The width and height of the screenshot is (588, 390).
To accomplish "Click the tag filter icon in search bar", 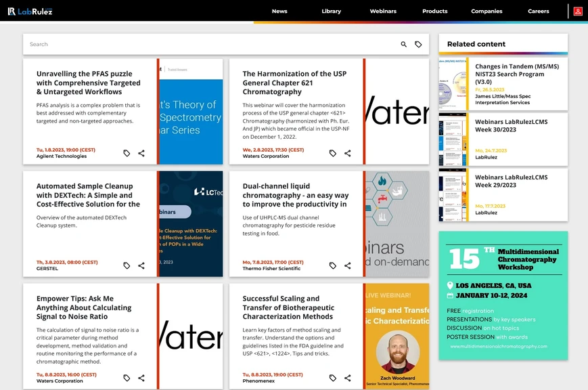I will pyautogui.click(x=418, y=45).
